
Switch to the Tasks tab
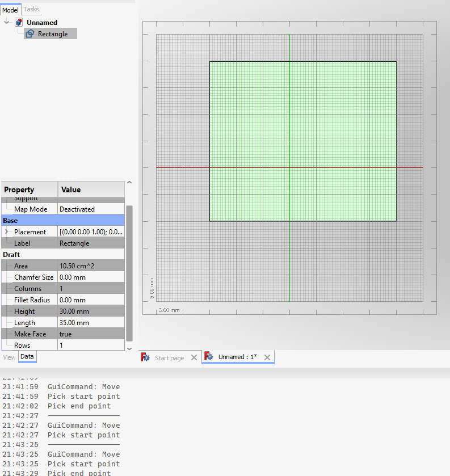tap(31, 10)
